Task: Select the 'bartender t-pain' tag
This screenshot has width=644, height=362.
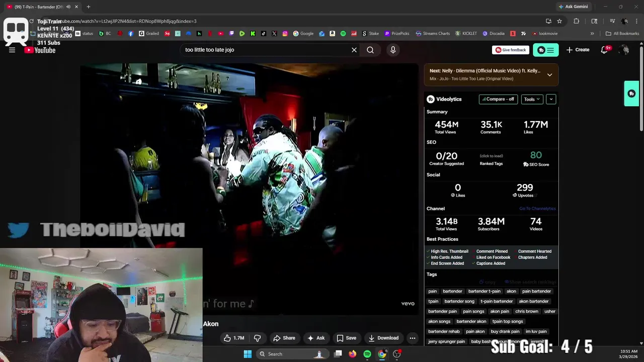Action: click(485, 291)
